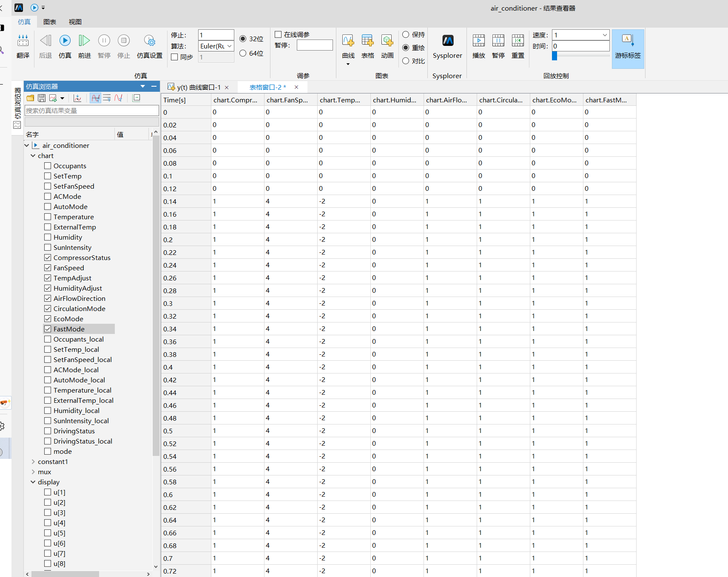Uncheck the CompressorStatus checkbox

48,257
